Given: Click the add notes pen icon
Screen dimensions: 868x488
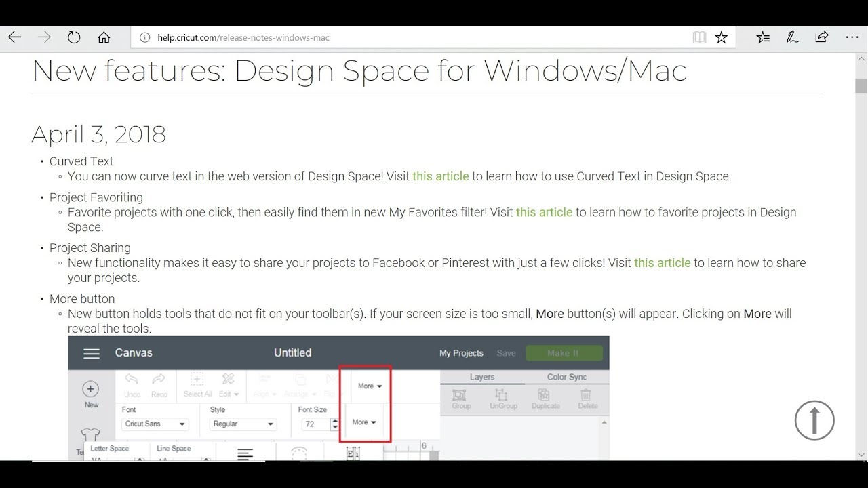Looking at the screenshot, I should click(792, 37).
